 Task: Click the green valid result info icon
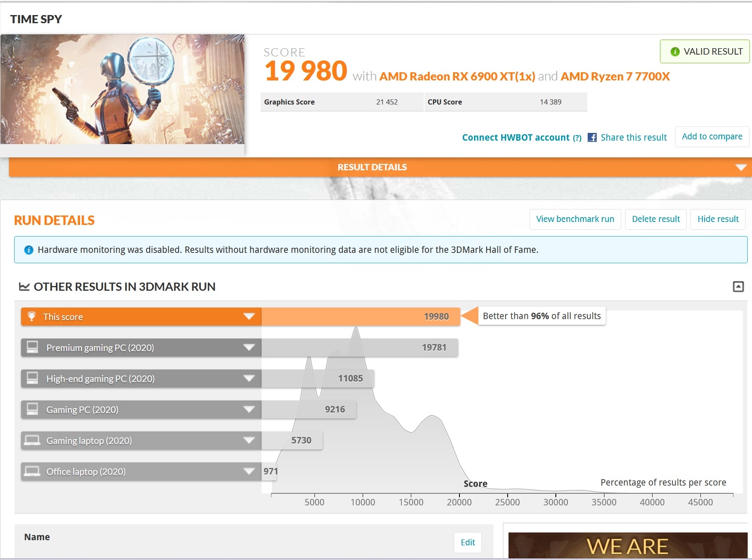point(675,52)
